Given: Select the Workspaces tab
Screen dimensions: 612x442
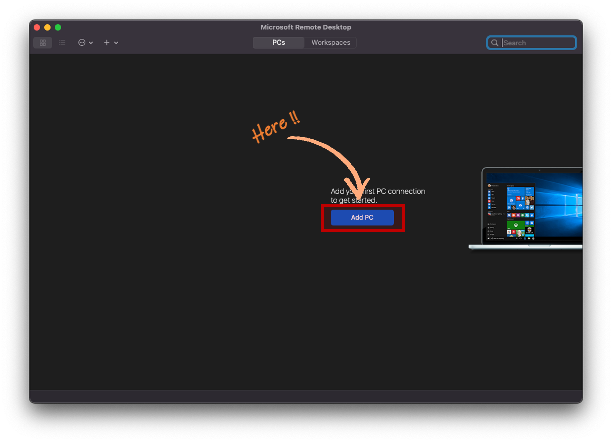Looking at the screenshot, I should 331,43.
